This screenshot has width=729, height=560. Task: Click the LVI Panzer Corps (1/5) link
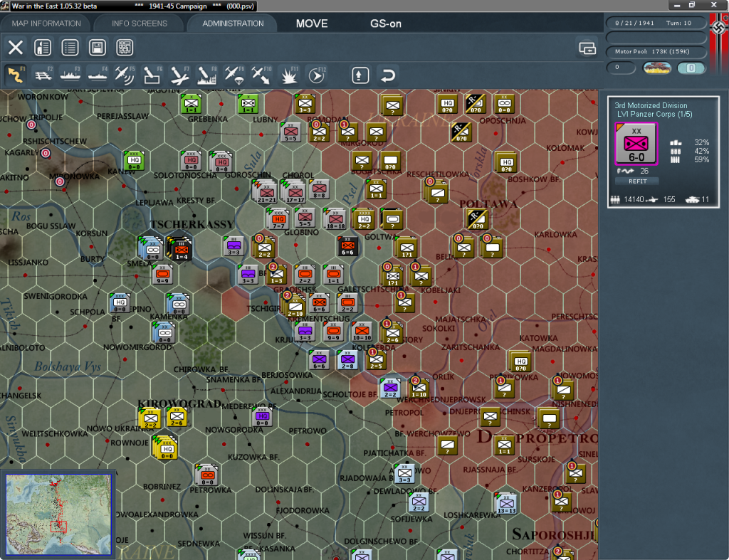coord(654,115)
